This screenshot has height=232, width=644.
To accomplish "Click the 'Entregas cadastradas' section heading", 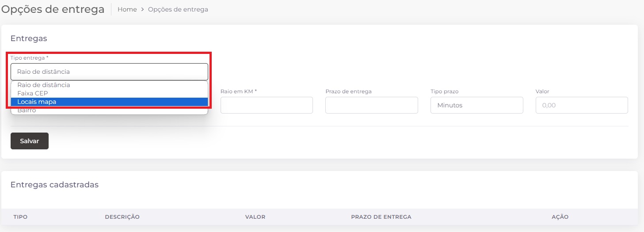I will coord(54,185).
